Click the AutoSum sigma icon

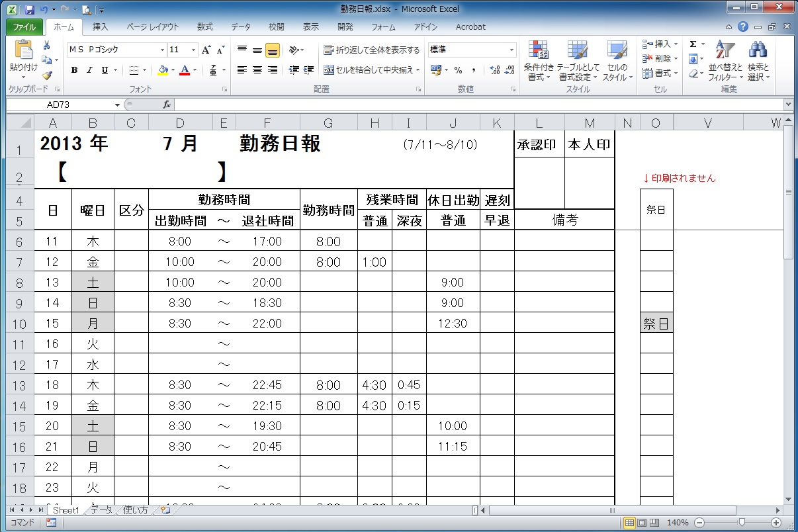(693, 44)
